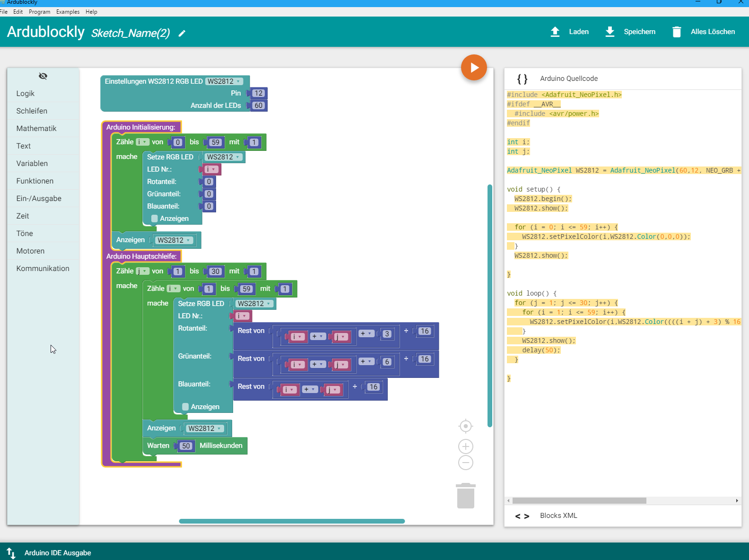Open Schleifen toolbox category
This screenshot has width=749, height=560.
[x=43, y=111]
